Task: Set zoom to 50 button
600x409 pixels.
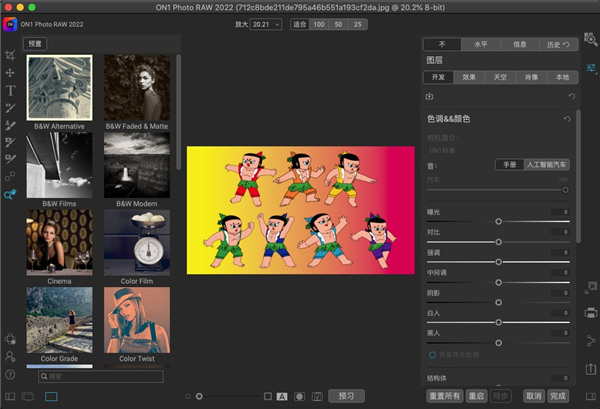Action: (x=338, y=24)
